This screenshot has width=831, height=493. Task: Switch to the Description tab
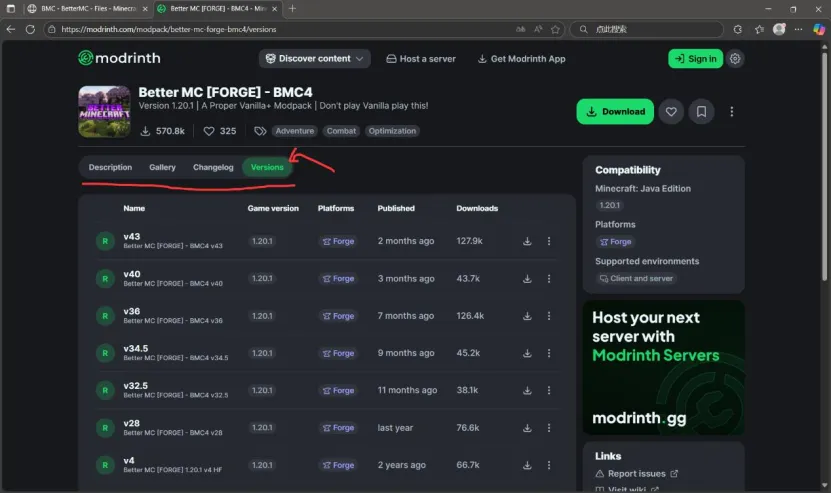pos(110,167)
